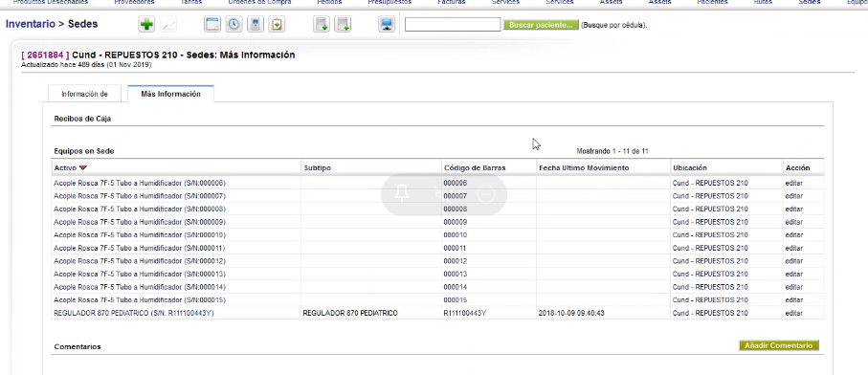Select Acople Rosca asset with S/N:000012
The height and width of the screenshot is (375, 868).
pyautogui.click(x=140, y=261)
